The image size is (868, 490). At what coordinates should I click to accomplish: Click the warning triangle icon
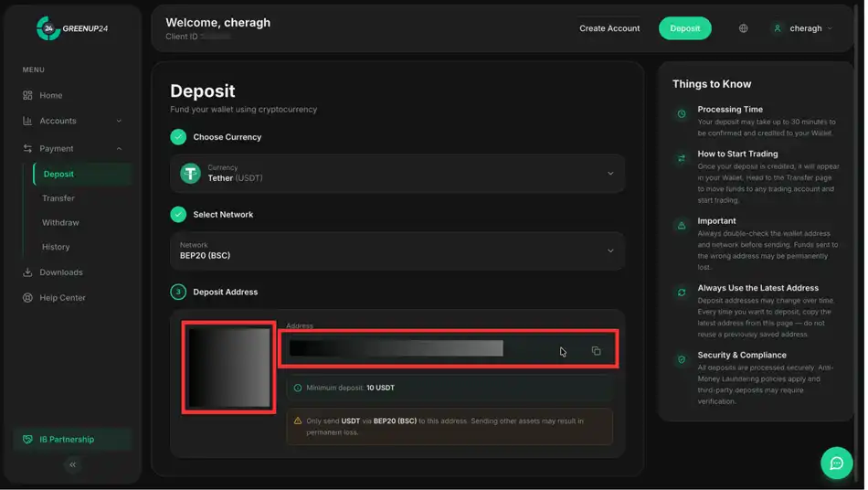pos(298,421)
